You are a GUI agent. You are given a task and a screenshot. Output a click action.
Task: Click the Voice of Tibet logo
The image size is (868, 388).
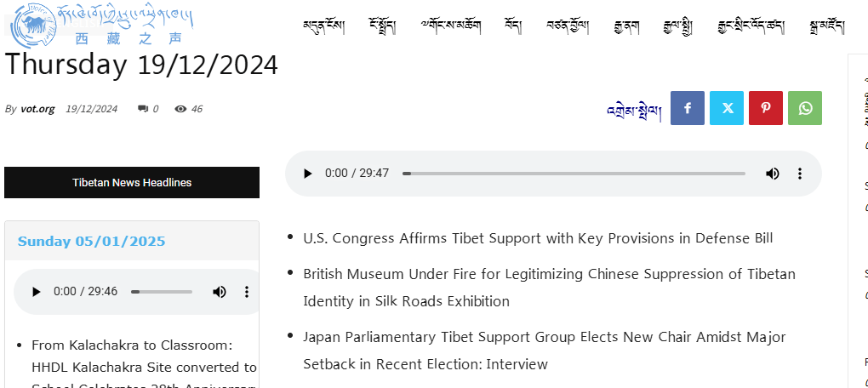coord(102,25)
